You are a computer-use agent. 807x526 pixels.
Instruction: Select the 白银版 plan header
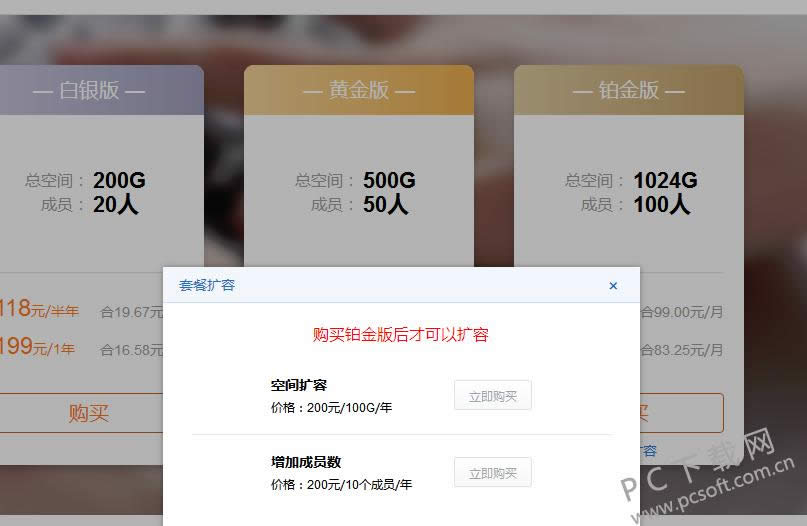pyautogui.click(x=88, y=91)
